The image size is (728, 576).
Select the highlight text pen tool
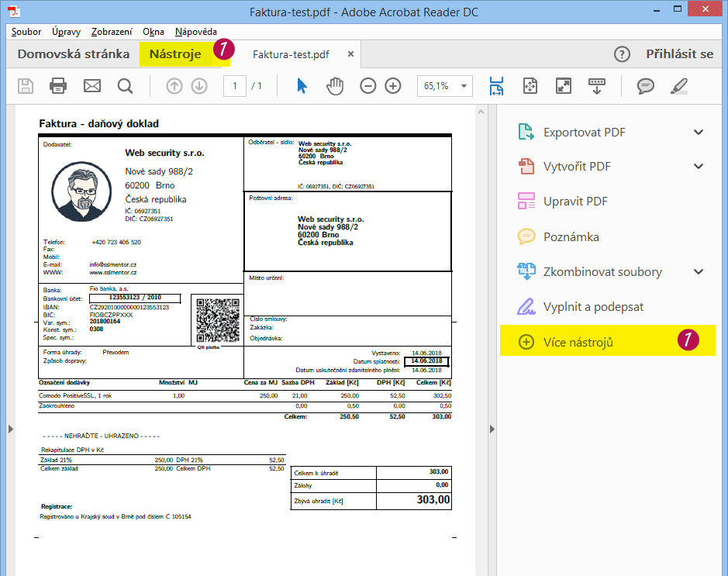[679, 86]
